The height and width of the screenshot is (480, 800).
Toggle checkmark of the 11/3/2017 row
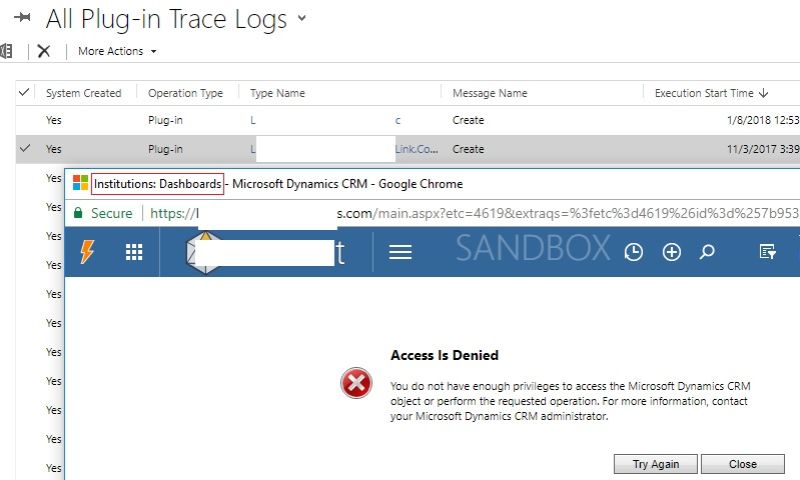tap(24, 148)
